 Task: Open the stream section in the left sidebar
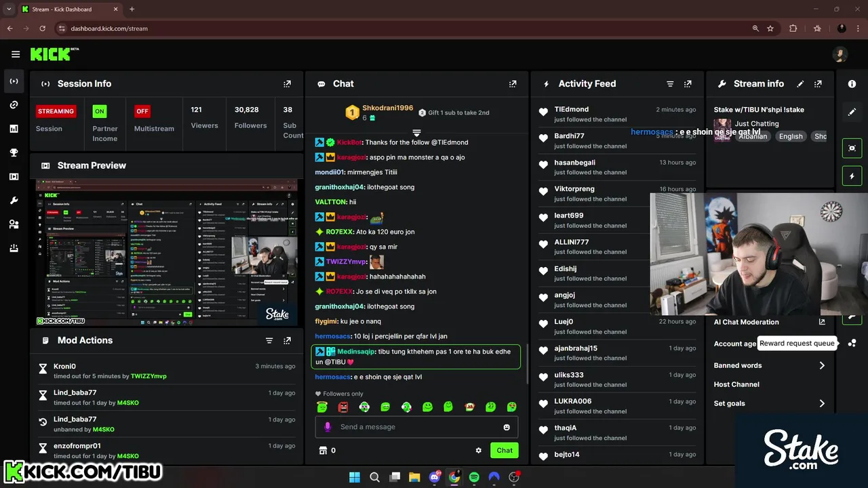pos(14,81)
